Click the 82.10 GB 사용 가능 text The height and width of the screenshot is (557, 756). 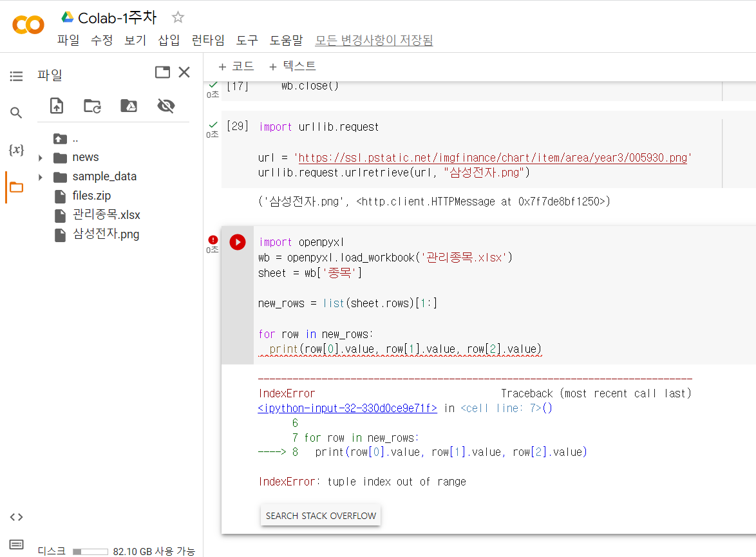(154, 551)
